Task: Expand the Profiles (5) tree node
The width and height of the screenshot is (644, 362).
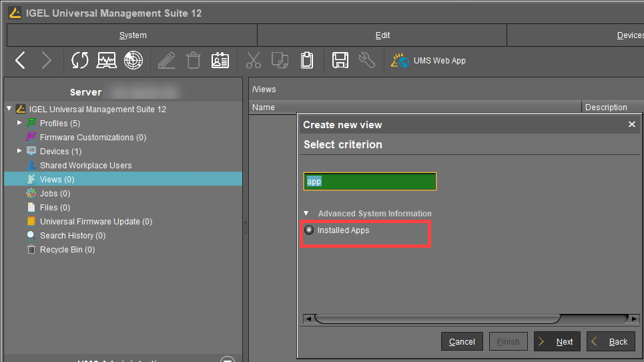Action: click(x=19, y=124)
